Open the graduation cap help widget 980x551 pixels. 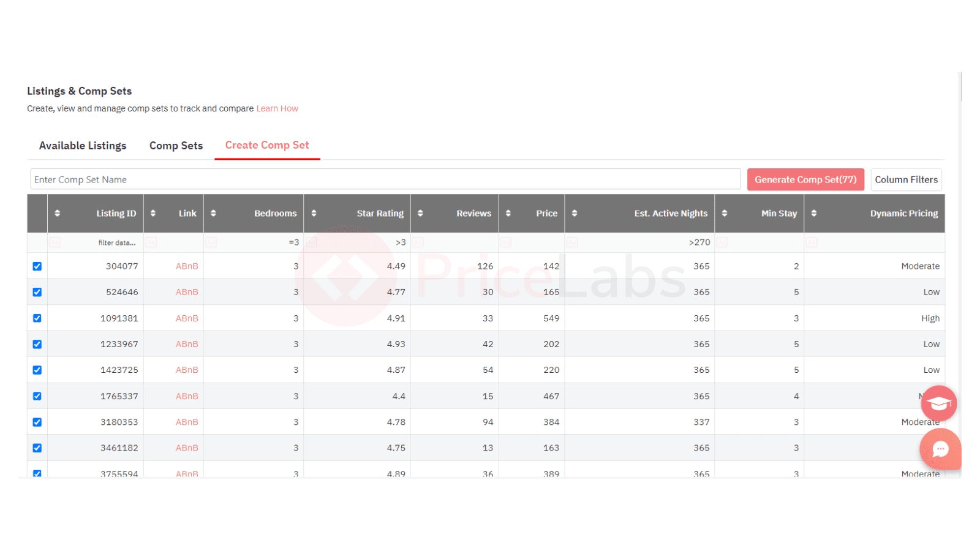coord(939,403)
